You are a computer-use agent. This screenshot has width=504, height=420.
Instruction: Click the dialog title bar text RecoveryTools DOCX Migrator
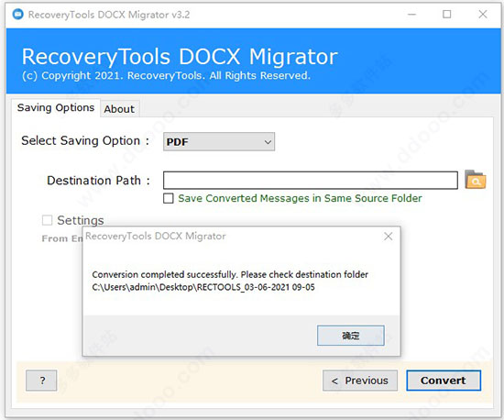(156, 236)
